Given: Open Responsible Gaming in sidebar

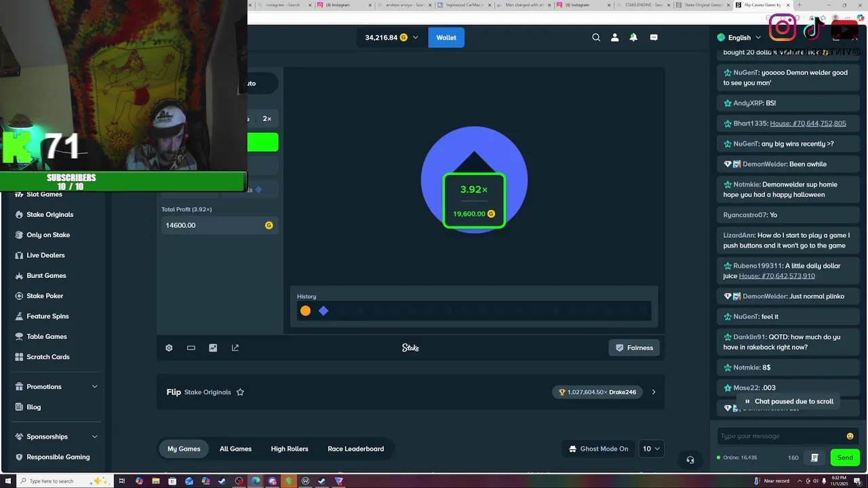Looking at the screenshot, I should click(58, 457).
